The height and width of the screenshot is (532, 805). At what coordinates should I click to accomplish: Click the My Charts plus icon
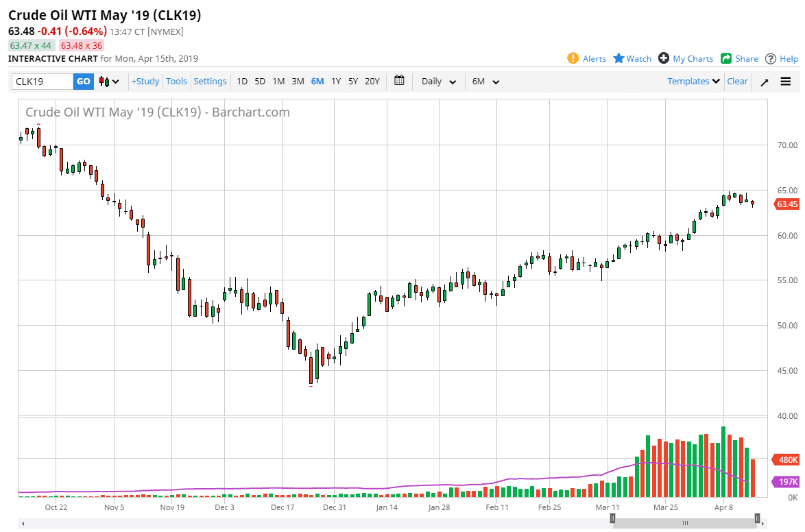click(664, 58)
